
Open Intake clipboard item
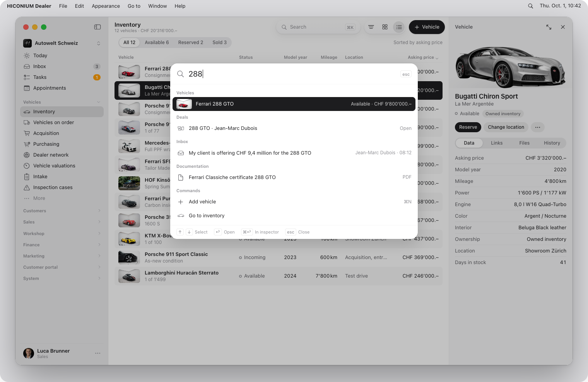62,177
